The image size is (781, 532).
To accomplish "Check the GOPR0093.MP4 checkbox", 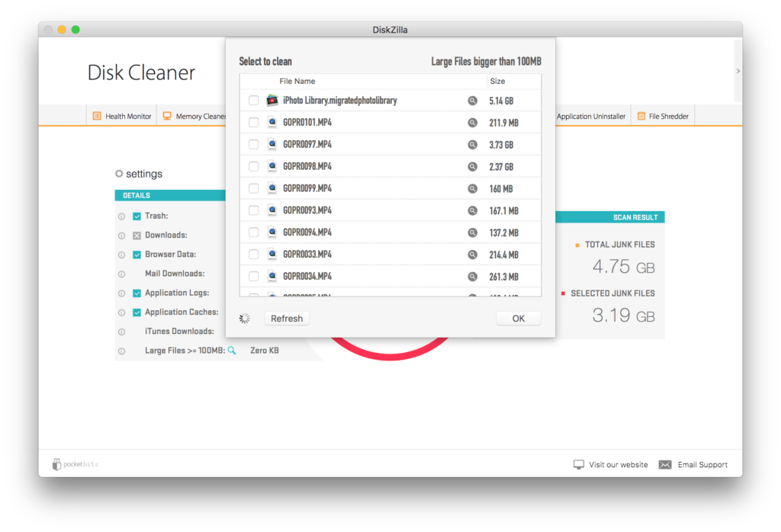I will pos(253,210).
